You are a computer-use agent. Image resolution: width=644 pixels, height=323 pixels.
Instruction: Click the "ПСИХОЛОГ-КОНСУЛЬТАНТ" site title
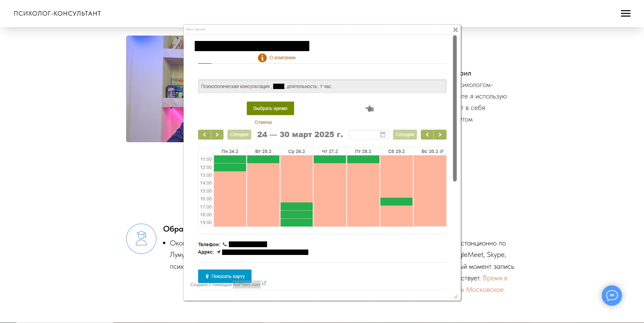57,14
